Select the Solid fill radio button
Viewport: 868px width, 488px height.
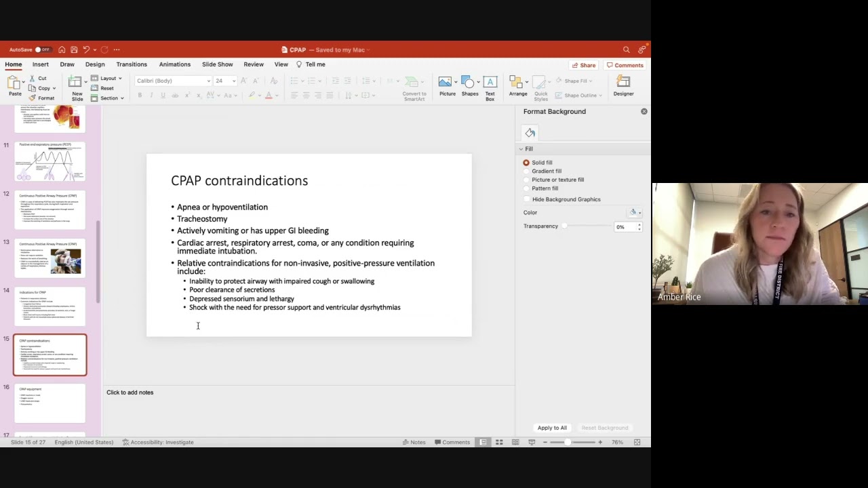coord(526,163)
